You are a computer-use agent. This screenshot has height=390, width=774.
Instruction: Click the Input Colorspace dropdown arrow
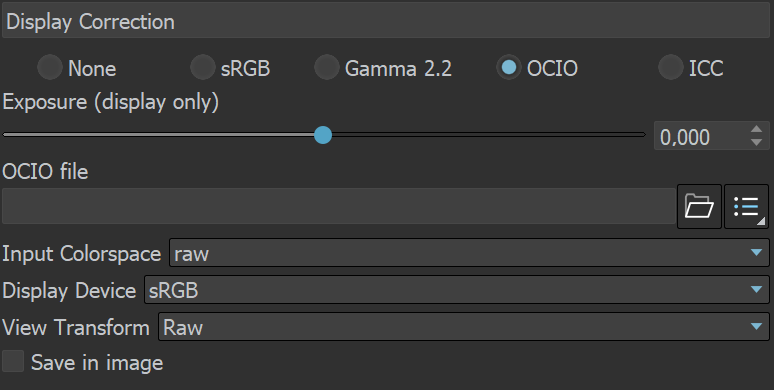coord(756,253)
